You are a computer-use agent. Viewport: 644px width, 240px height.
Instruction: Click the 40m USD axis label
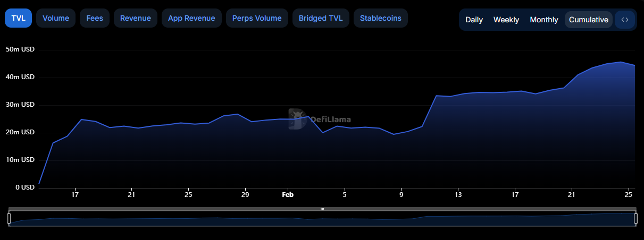coord(20,77)
